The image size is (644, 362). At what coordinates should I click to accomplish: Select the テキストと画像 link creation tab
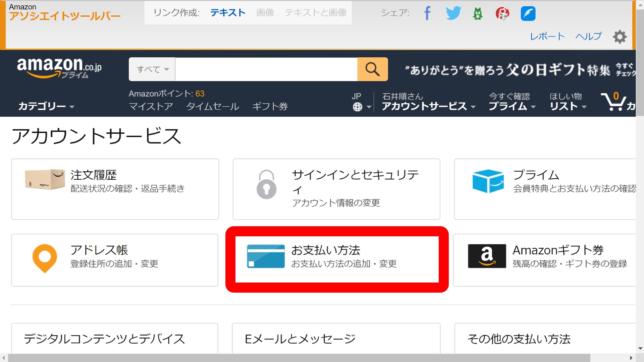(x=315, y=13)
